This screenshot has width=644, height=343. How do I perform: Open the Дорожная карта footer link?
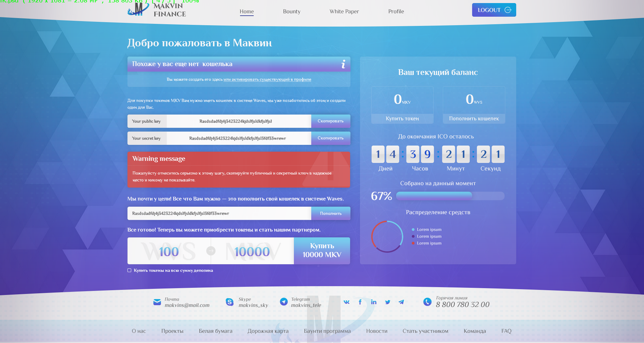click(x=268, y=331)
